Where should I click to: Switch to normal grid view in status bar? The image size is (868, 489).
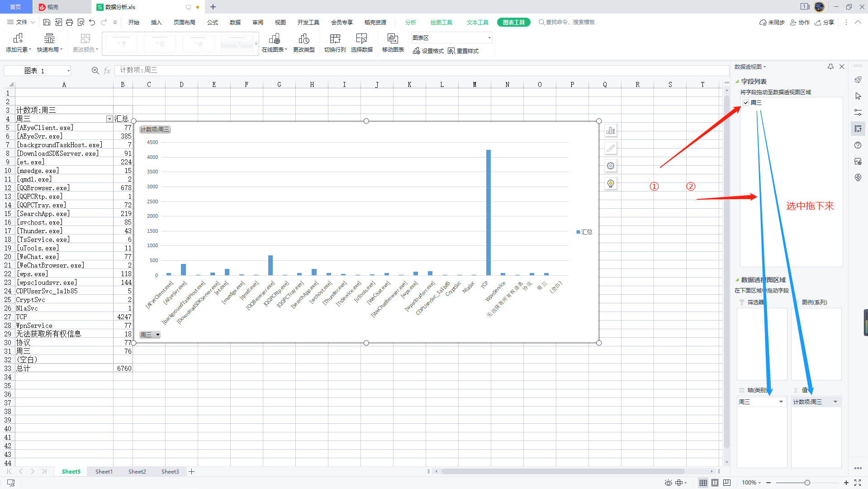click(703, 483)
